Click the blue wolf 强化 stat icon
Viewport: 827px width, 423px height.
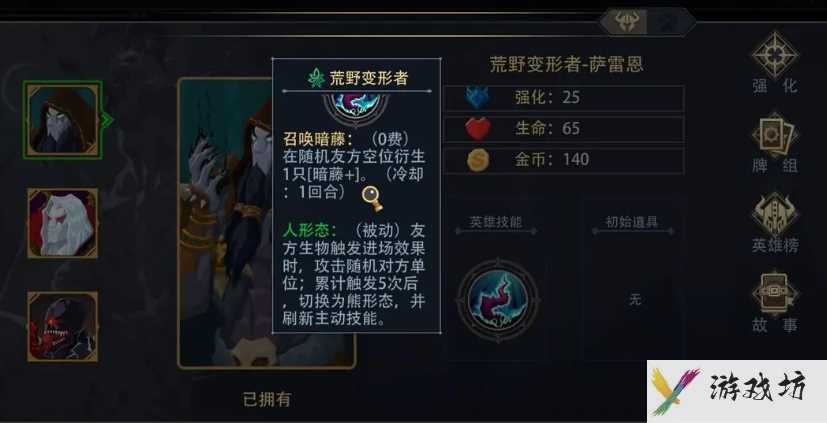coord(478,98)
